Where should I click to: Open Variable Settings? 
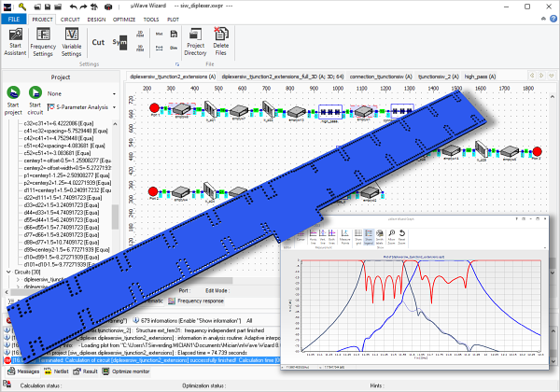(72, 42)
